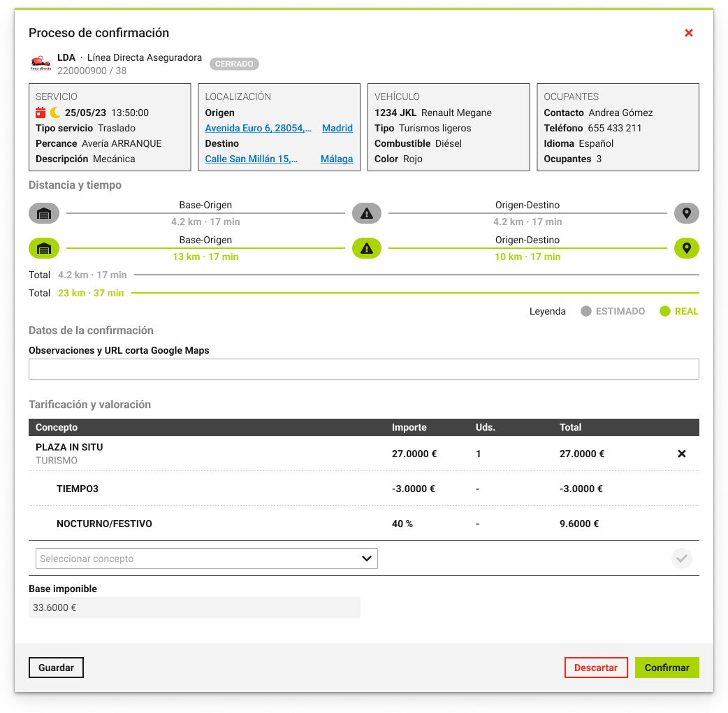Click the real total 23 km · 37 min
This screenshot has width=728, height=713.
pos(91,293)
